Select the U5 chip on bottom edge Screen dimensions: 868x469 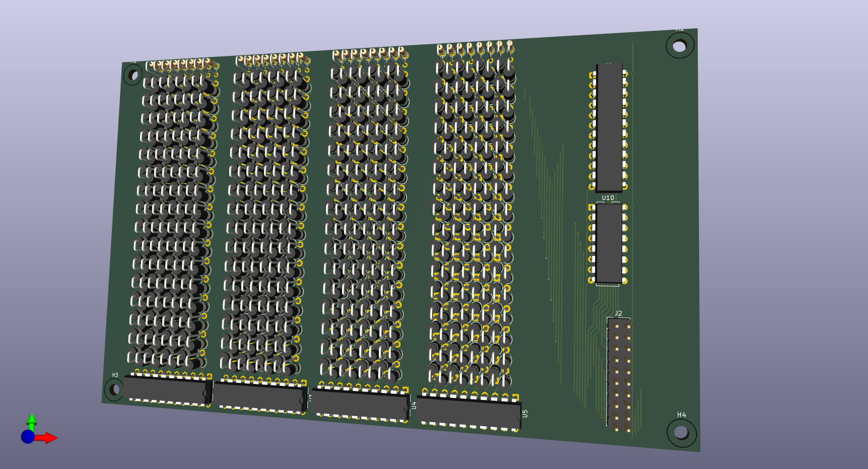(468, 413)
